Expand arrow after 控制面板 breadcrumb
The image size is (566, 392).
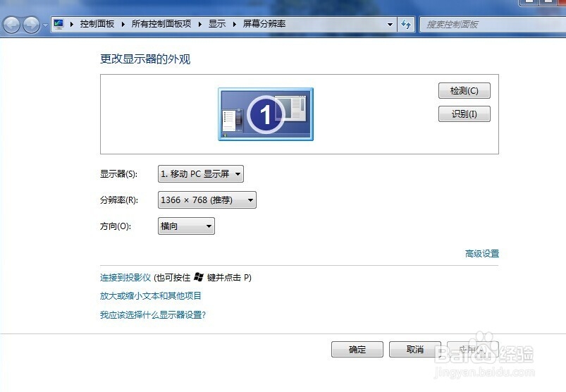coord(123,24)
